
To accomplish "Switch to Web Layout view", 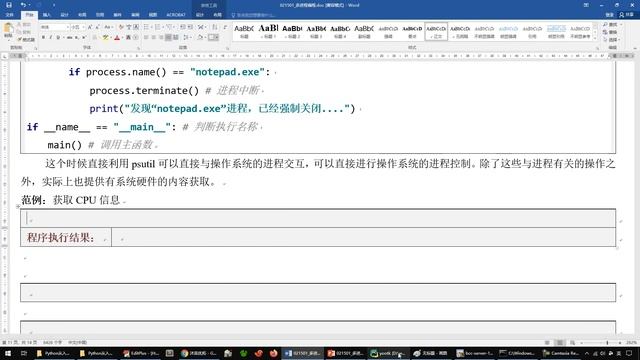I will pyautogui.click(x=573, y=342).
